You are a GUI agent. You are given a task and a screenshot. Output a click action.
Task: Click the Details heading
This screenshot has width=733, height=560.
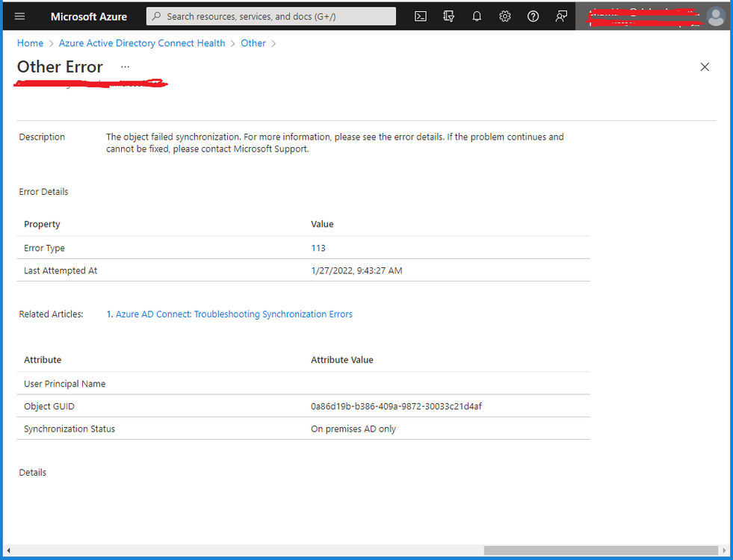coord(32,473)
